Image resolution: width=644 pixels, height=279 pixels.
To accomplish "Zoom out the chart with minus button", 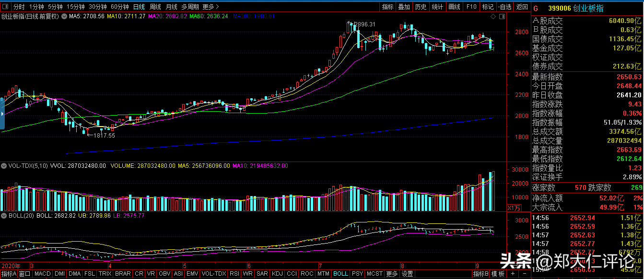I will [524, 274].
